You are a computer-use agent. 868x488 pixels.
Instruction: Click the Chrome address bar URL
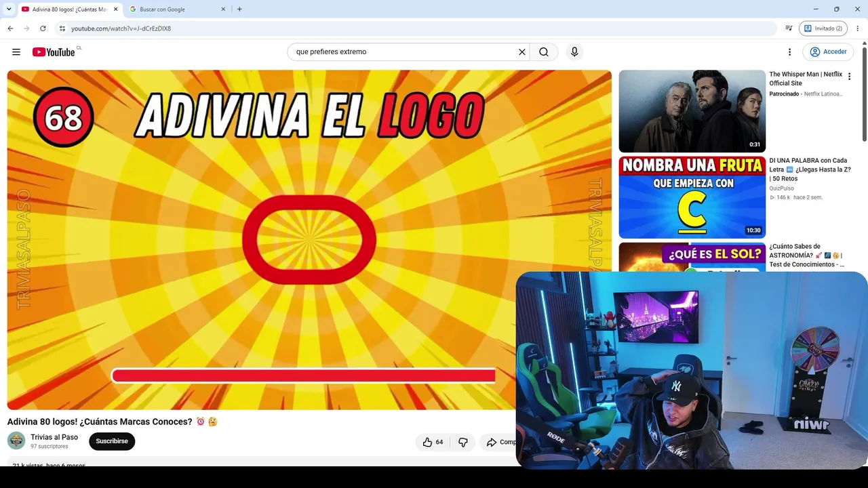pyautogui.click(x=121, y=28)
